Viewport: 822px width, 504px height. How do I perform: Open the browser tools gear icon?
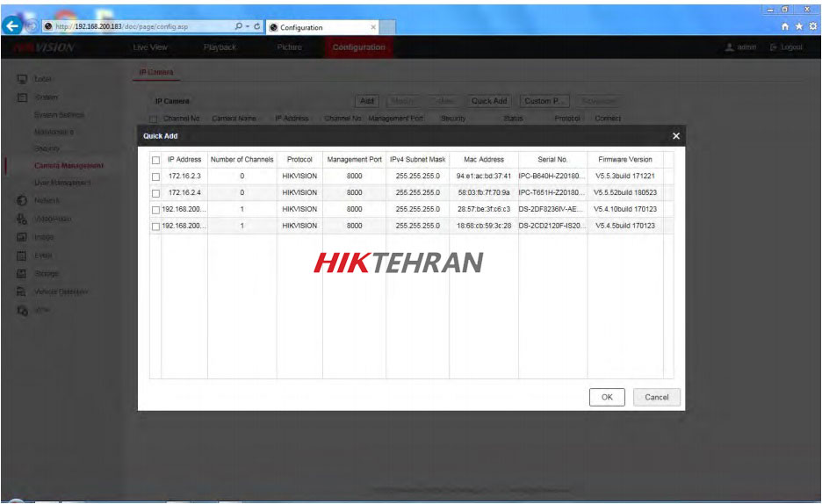pyautogui.click(x=812, y=26)
